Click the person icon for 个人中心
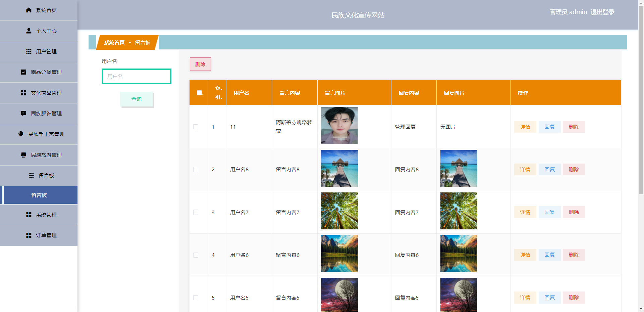The image size is (644, 312). coord(29,31)
